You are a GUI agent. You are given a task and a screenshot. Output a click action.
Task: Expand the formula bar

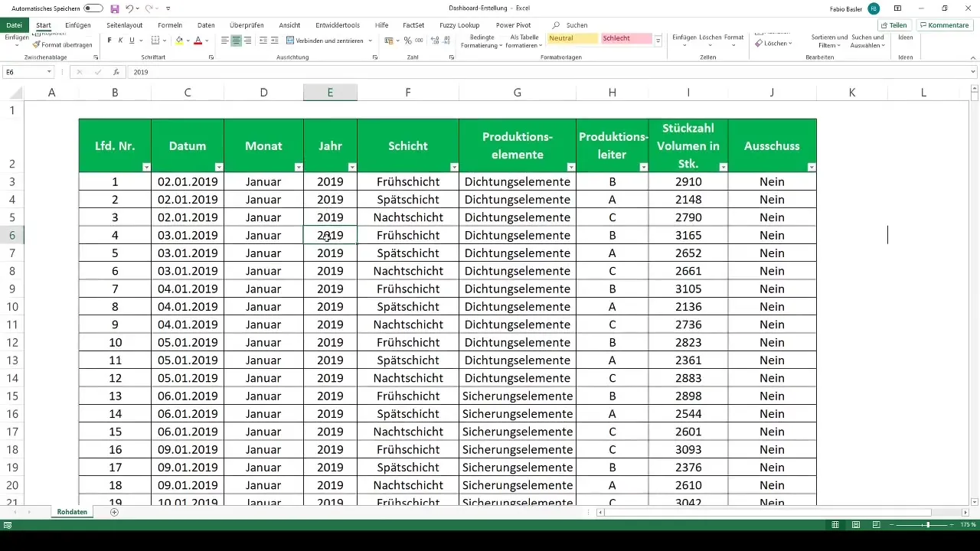973,72
